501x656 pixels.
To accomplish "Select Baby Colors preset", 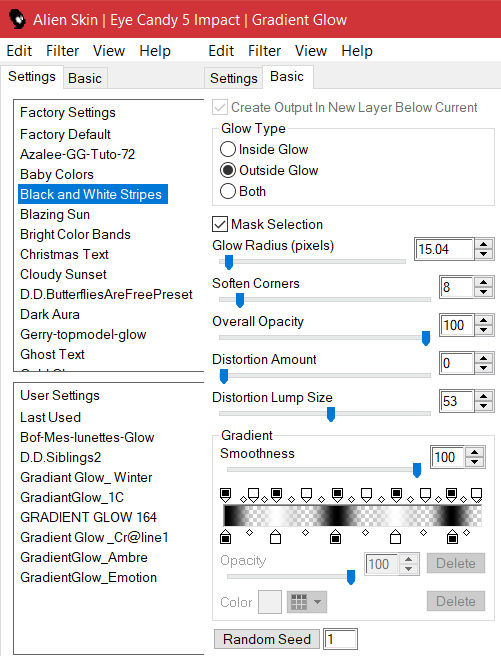I will [x=57, y=174].
